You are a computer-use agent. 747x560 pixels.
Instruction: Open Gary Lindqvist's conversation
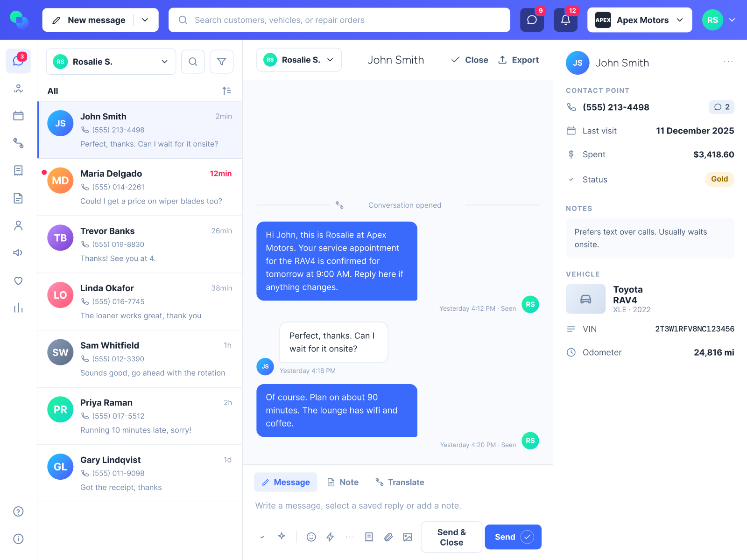point(140,474)
